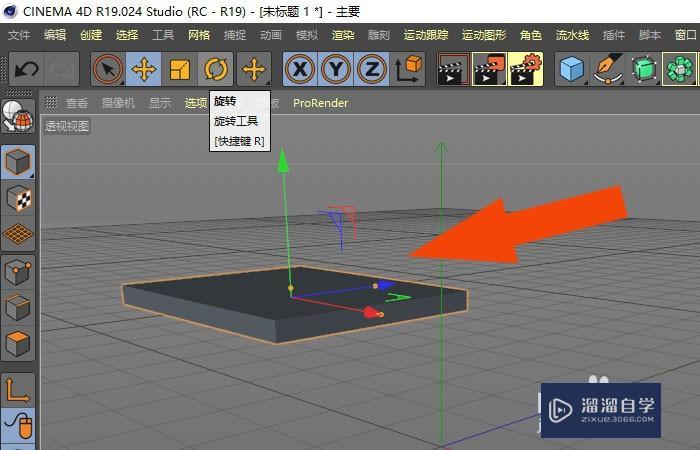Click the CINEMA 4D title bar icon
700x450 pixels.
tap(9, 11)
